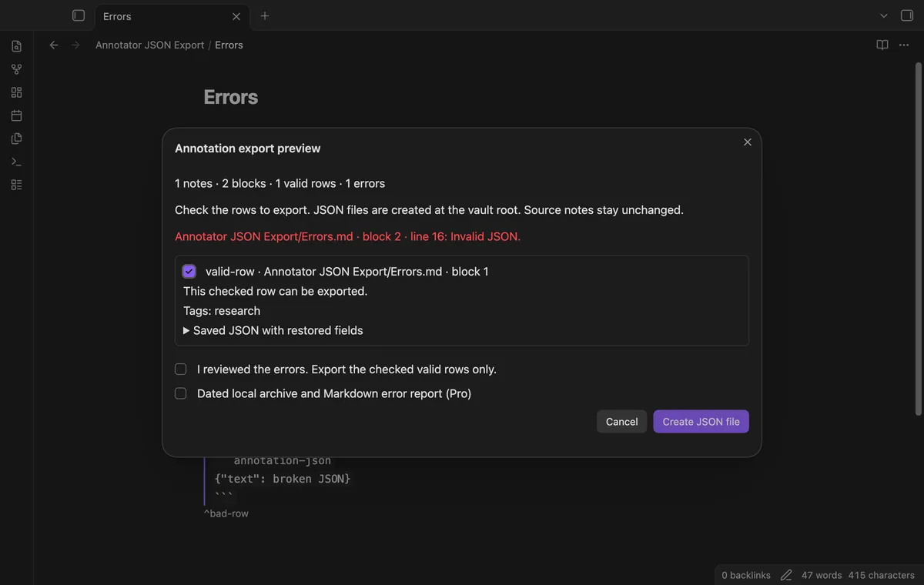The image size is (924, 585).
Task: Click the ^bad-row block ID text
Action: click(226, 513)
